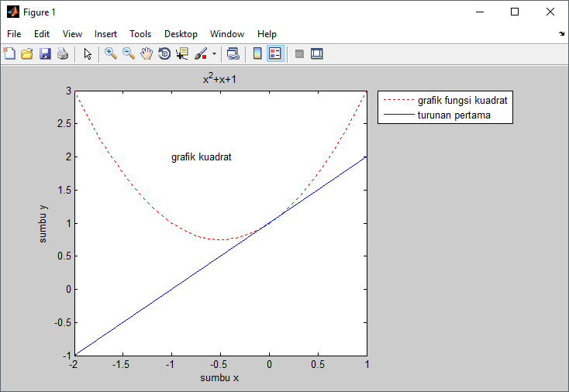Screen dimensions: 569x392
Task: Toggle the Insert Colorbar button
Action: coord(257,53)
